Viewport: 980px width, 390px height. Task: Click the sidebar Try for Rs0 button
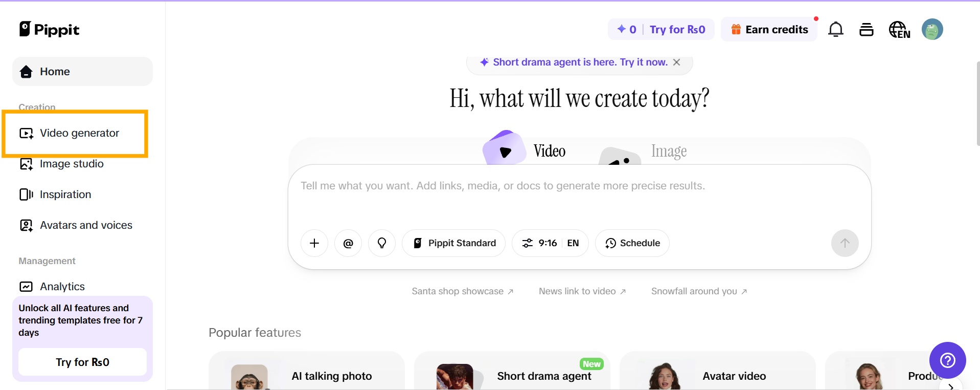coord(82,362)
